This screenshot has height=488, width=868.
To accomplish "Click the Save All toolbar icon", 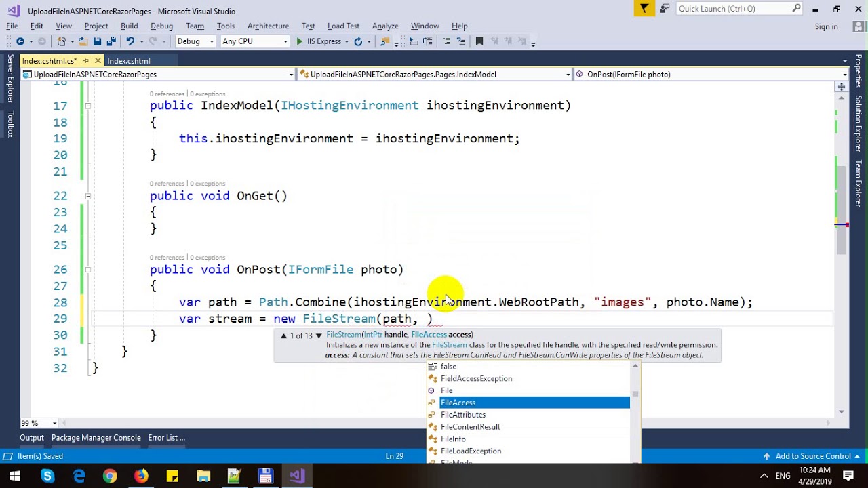I will point(111,41).
